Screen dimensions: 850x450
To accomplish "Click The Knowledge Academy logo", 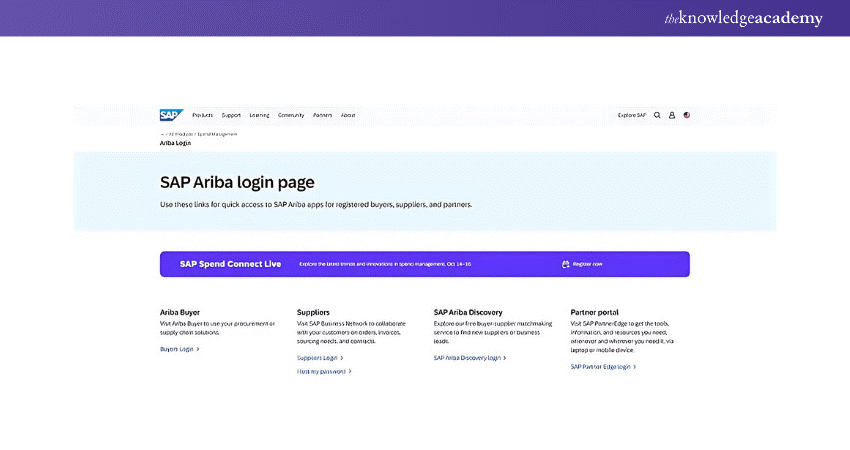I will (743, 18).
